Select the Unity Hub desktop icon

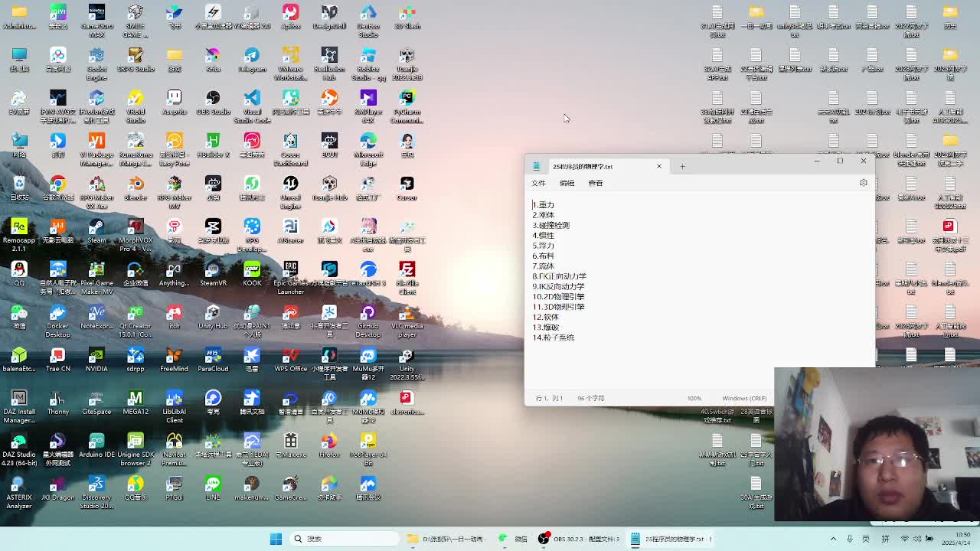point(213,317)
